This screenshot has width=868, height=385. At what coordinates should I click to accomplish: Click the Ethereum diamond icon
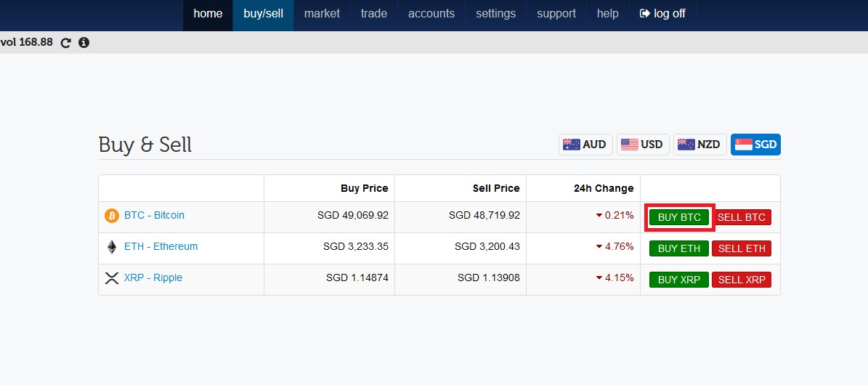click(x=112, y=247)
